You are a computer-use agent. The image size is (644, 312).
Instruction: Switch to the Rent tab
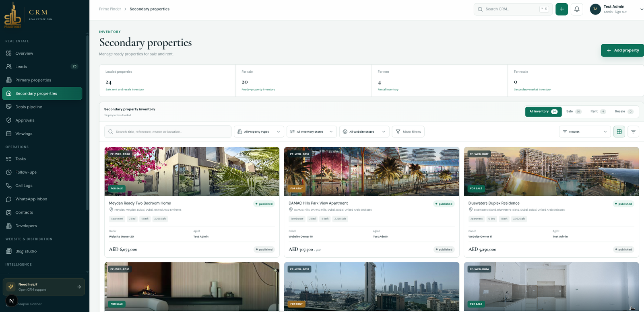(x=598, y=111)
